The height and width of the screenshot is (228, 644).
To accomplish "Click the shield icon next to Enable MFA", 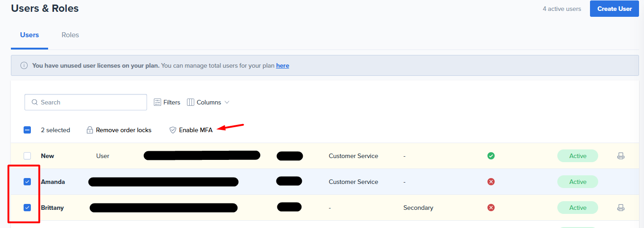I will click(x=172, y=130).
